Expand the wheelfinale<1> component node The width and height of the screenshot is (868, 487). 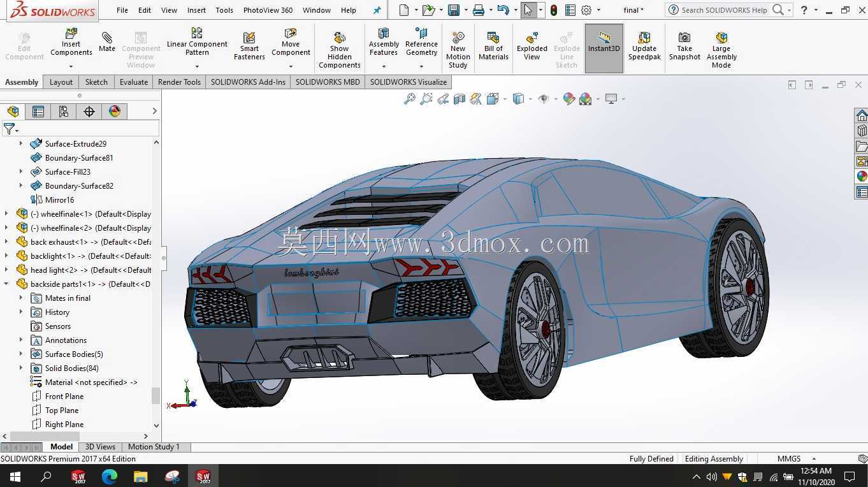(x=6, y=214)
